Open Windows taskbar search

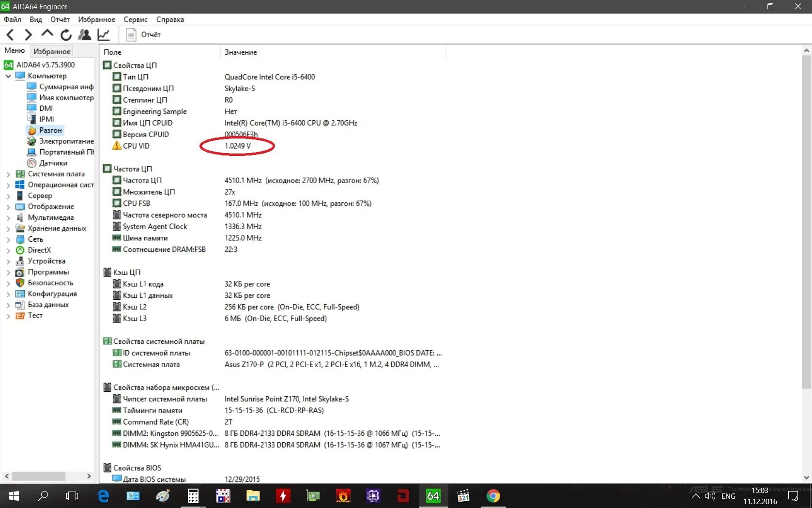tap(43, 496)
